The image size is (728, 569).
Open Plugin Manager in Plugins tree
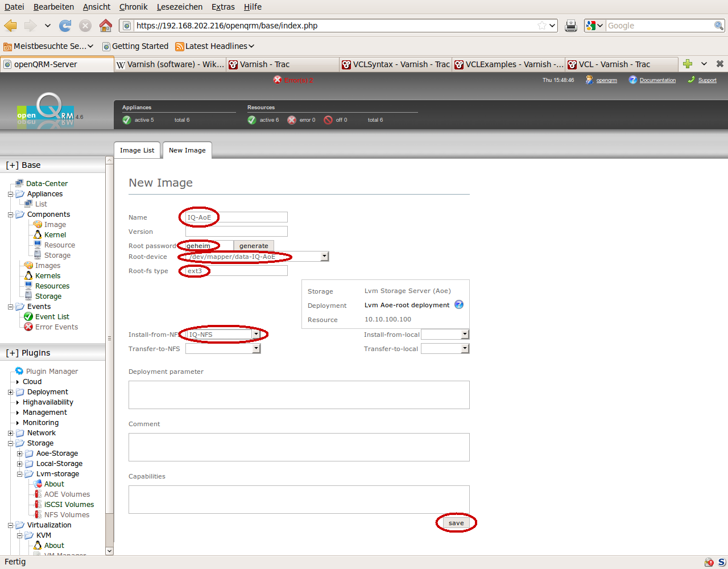coord(52,372)
